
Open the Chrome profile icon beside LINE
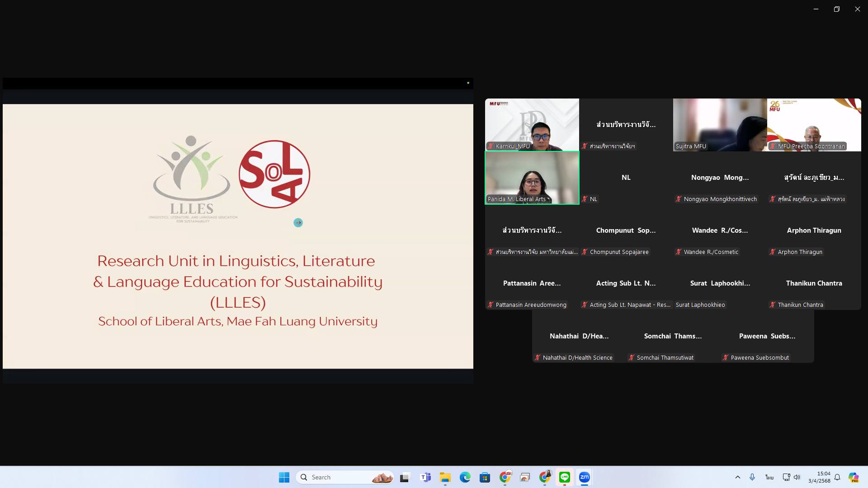[x=545, y=477]
